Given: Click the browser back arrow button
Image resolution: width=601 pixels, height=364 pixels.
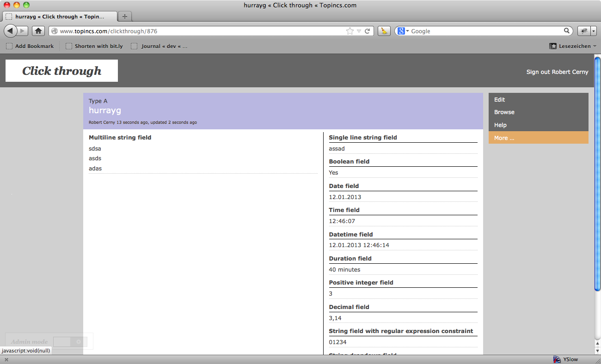Looking at the screenshot, I should pyautogui.click(x=10, y=31).
